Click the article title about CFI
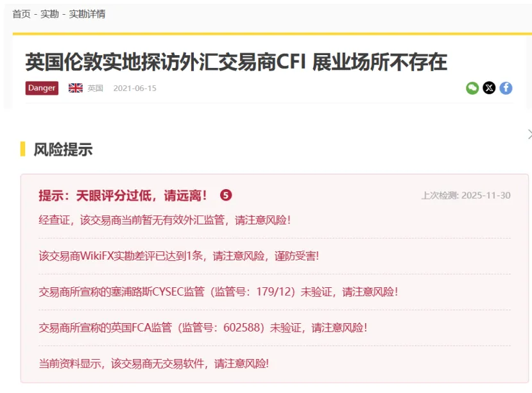Viewport: 532px width, 393px height. (236, 62)
